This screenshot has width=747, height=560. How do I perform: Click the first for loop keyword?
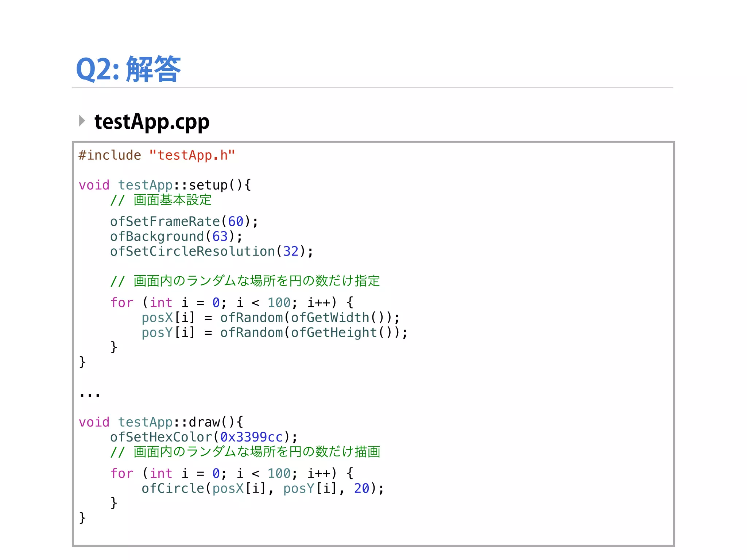122,303
